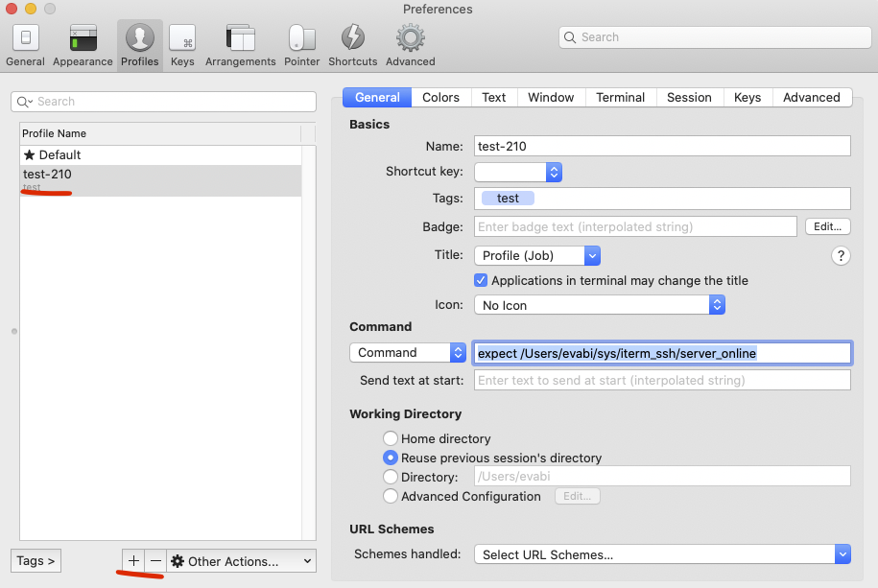Click magnifier in profile search field
This screenshot has width=878, height=588.
click(x=24, y=102)
